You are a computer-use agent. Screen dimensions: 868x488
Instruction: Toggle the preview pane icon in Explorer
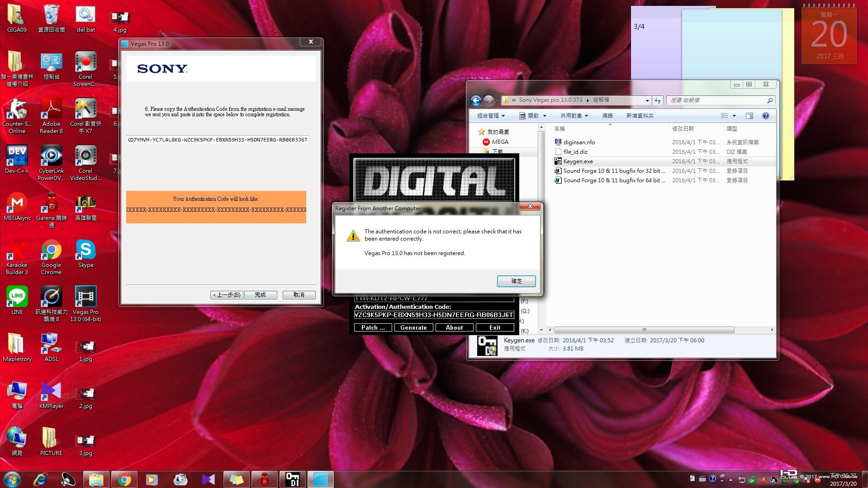point(749,116)
